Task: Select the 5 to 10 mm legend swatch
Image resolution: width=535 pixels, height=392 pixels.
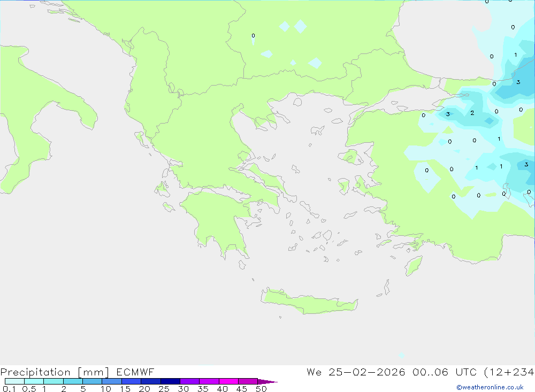Action: point(93,381)
